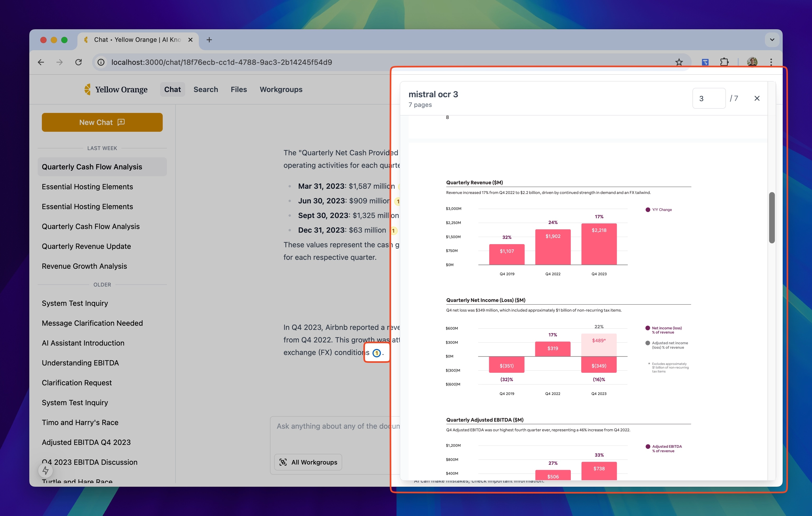Expand the tab search dropdown chevron

pyautogui.click(x=772, y=40)
